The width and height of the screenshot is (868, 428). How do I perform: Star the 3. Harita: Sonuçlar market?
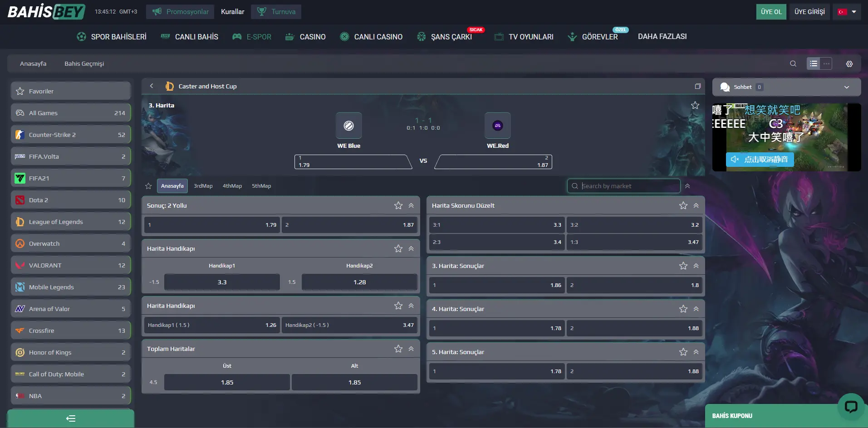tap(683, 266)
